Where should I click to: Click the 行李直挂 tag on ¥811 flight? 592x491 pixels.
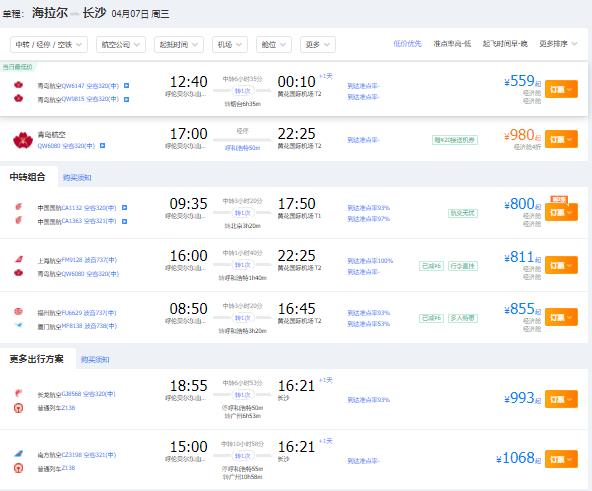[x=463, y=266]
